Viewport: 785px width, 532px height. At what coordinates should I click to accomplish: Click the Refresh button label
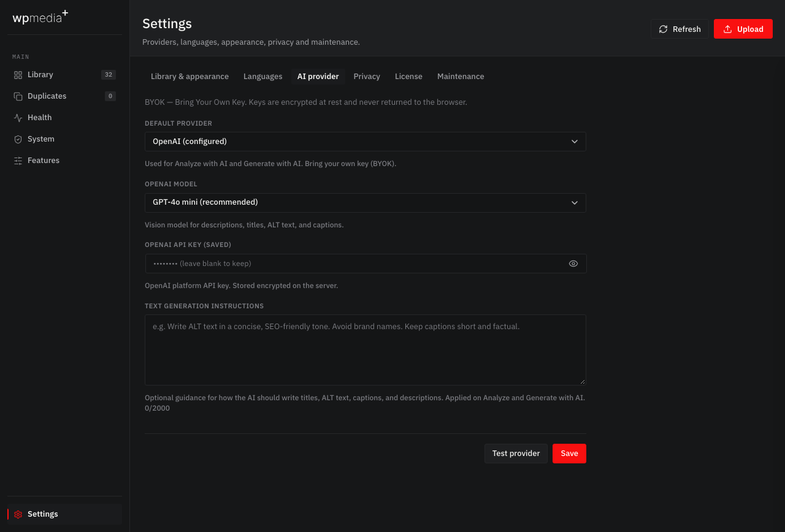(686, 29)
